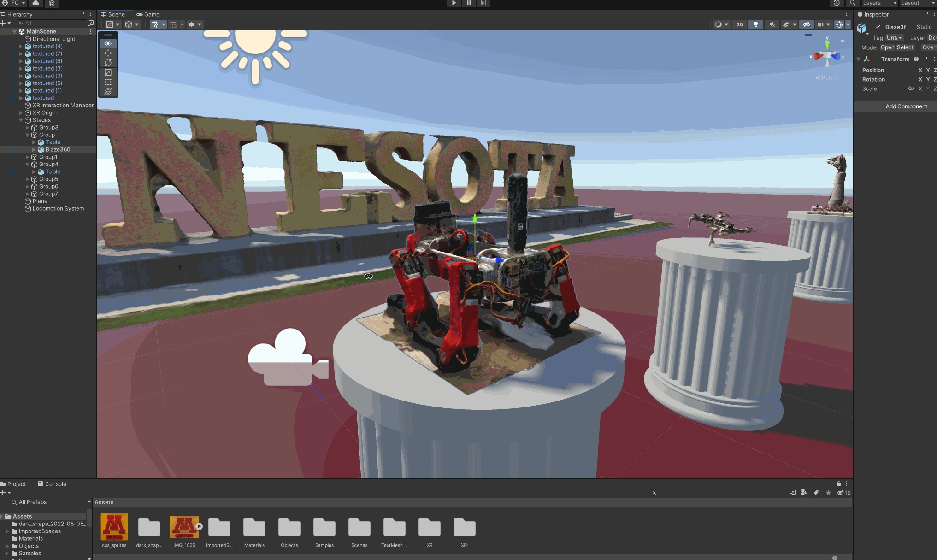The height and width of the screenshot is (560, 937).
Task: Switch to the Game tab
Action: point(148,14)
